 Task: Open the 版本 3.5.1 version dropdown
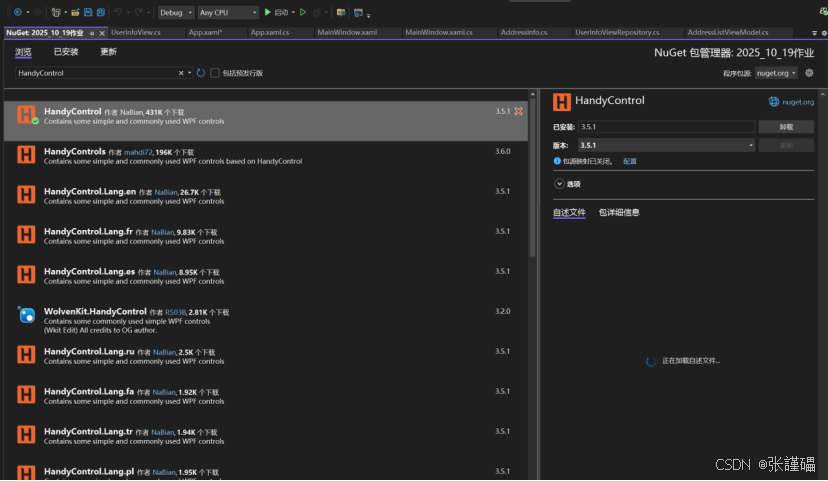(666, 145)
